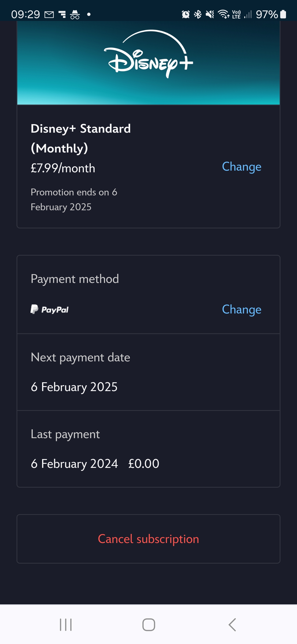Tap the mail notification icon
Image resolution: width=297 pixels, height=644 pixels.
pos(49,15)
